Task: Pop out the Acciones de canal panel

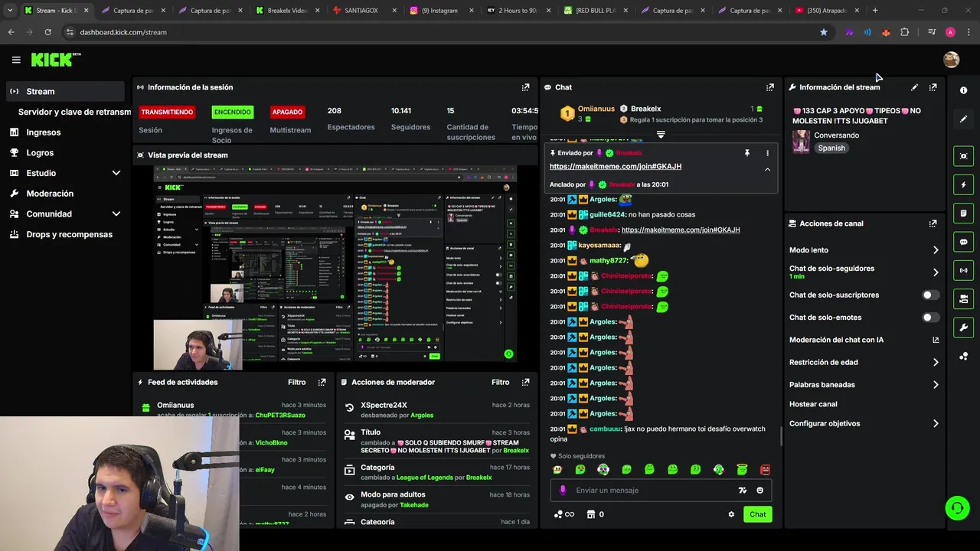Action: coord(933,223)
